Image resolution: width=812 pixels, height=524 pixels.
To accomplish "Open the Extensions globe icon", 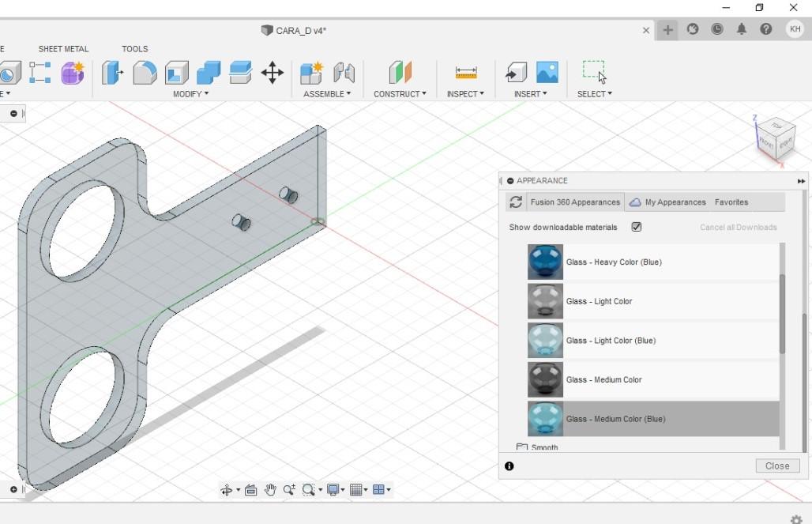I will click(x=693, y=29).
